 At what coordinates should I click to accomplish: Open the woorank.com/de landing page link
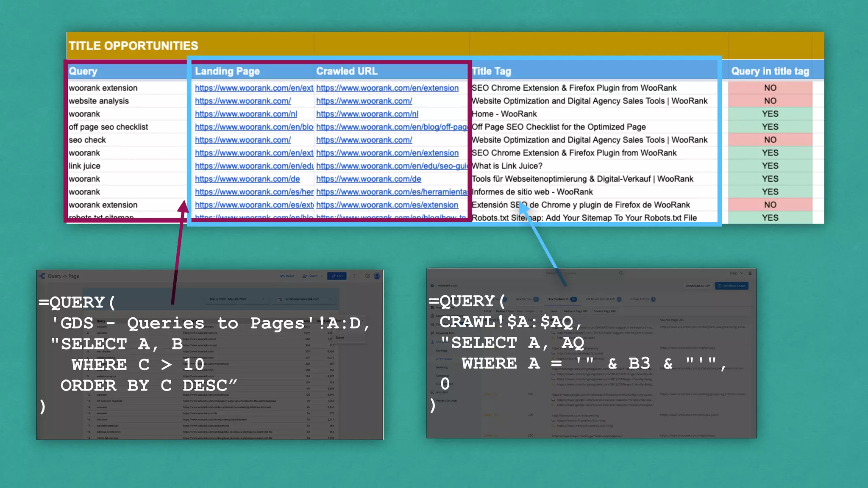coord(247,179)
